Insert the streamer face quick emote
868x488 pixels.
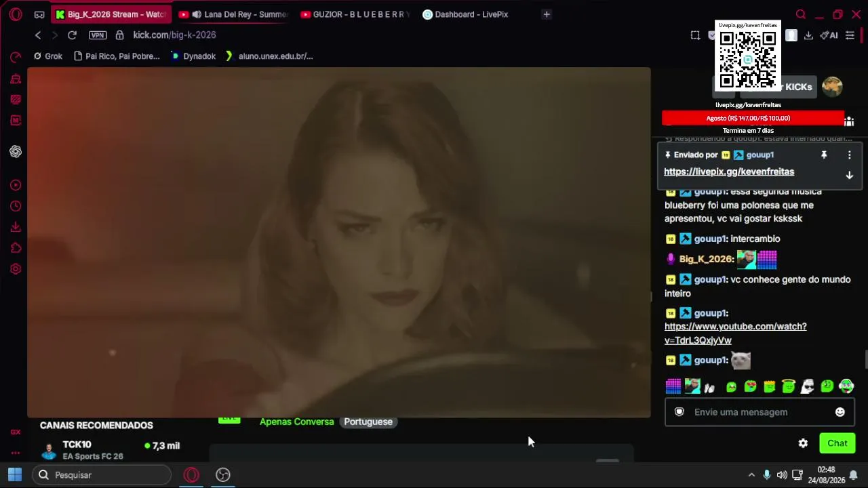click(x=692, y=386)
